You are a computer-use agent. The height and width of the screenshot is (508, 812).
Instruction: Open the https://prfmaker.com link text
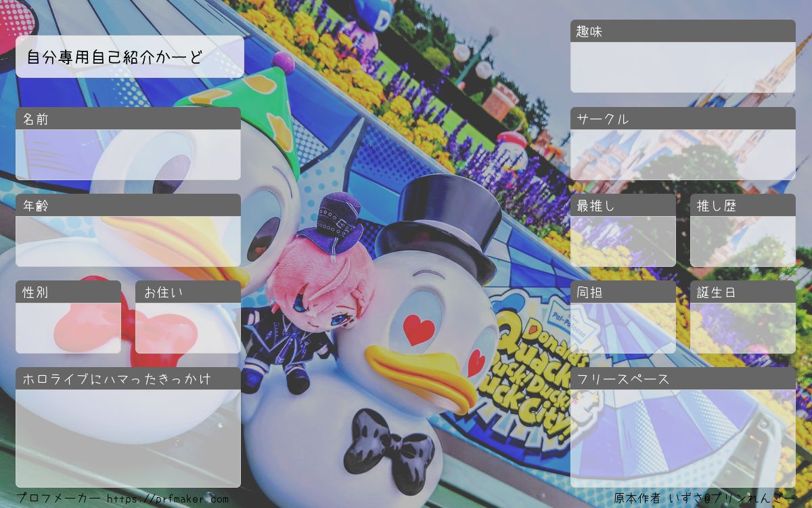(x=168, y=499)
